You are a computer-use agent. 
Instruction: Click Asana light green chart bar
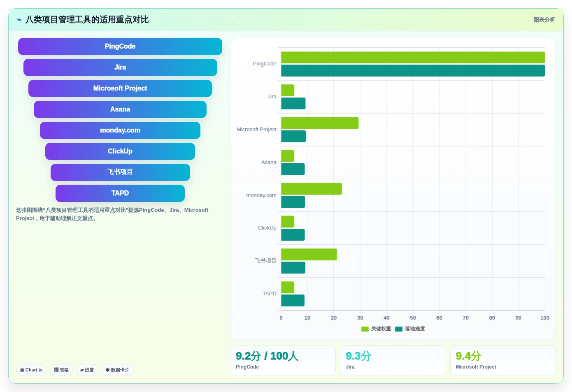point(288,156)
